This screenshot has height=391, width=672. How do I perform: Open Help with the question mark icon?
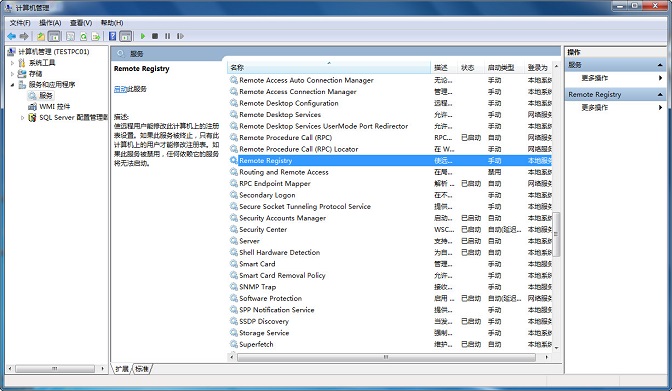coord(112,36)
